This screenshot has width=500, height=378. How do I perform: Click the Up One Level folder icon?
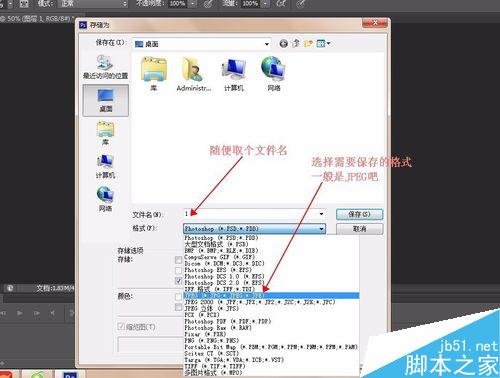point(296,43)
